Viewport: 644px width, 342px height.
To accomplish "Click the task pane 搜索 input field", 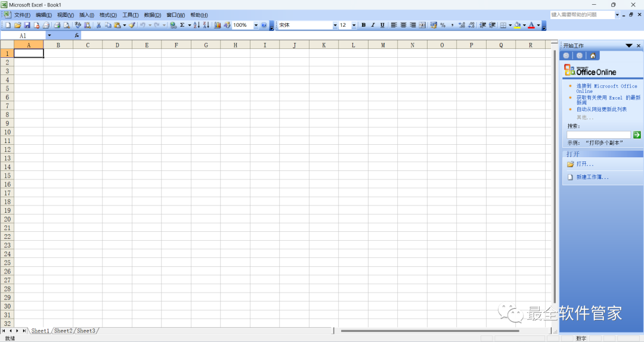I will (x=599, y=135).
